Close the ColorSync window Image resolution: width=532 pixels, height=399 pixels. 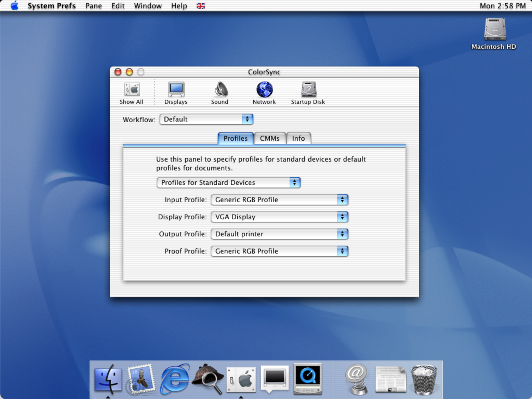click(x=118, y=72)
